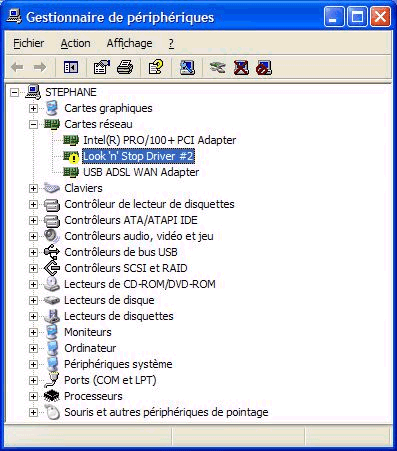Open the Action menu
Screen dimensions: 397x451
(75, 43)
